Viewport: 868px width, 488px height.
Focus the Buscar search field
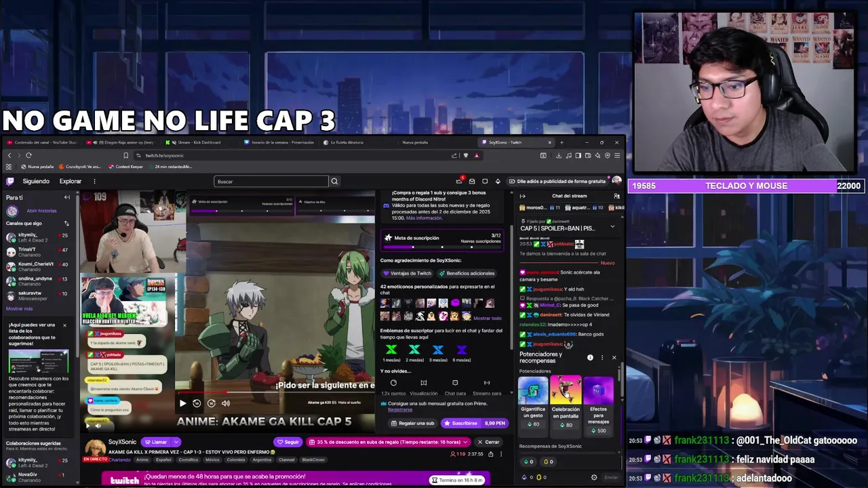point(271,182)
